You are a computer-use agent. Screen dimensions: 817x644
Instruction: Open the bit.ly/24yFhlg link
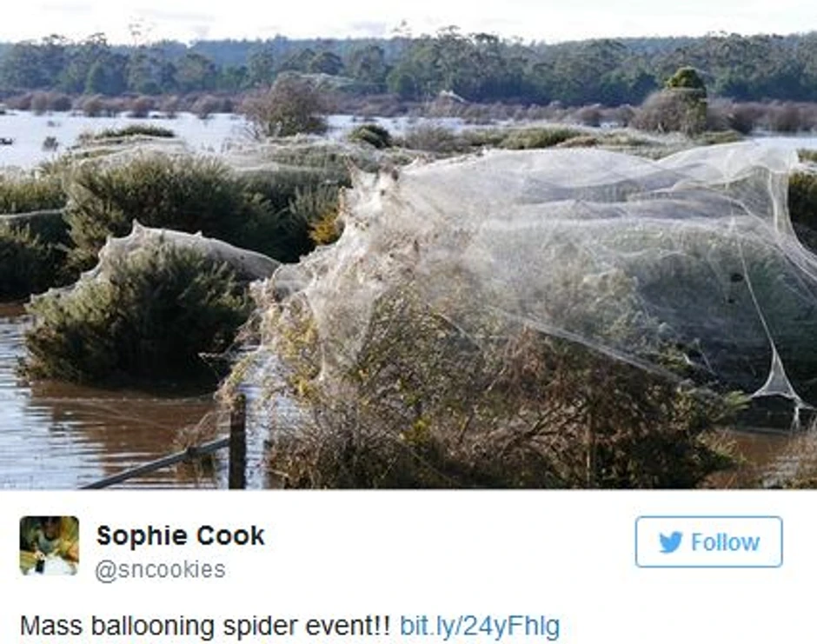point(480,626)
